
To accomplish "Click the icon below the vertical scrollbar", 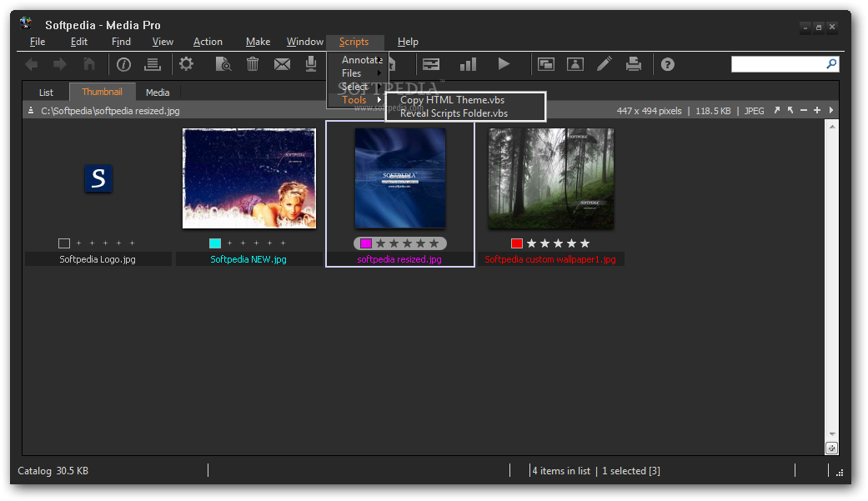I will click(x=831, y=448).
